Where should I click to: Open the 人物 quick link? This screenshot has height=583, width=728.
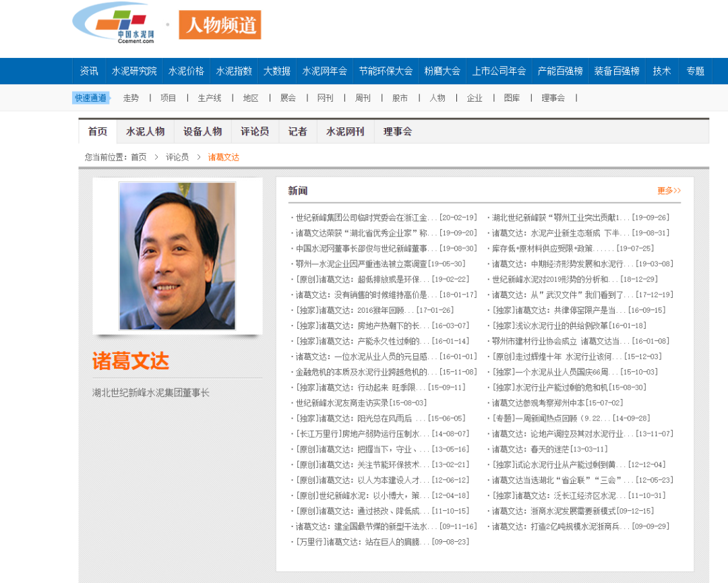[437, 98]
